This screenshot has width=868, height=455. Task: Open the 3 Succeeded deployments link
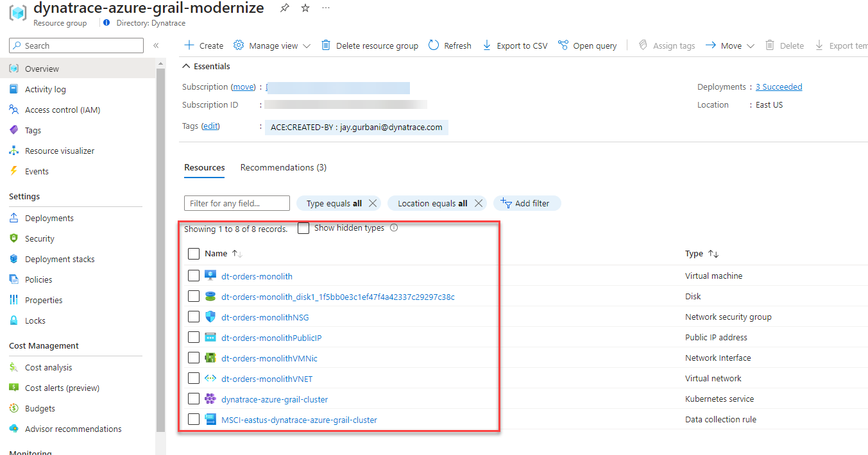pyautogui.click(x=778, y=87)
